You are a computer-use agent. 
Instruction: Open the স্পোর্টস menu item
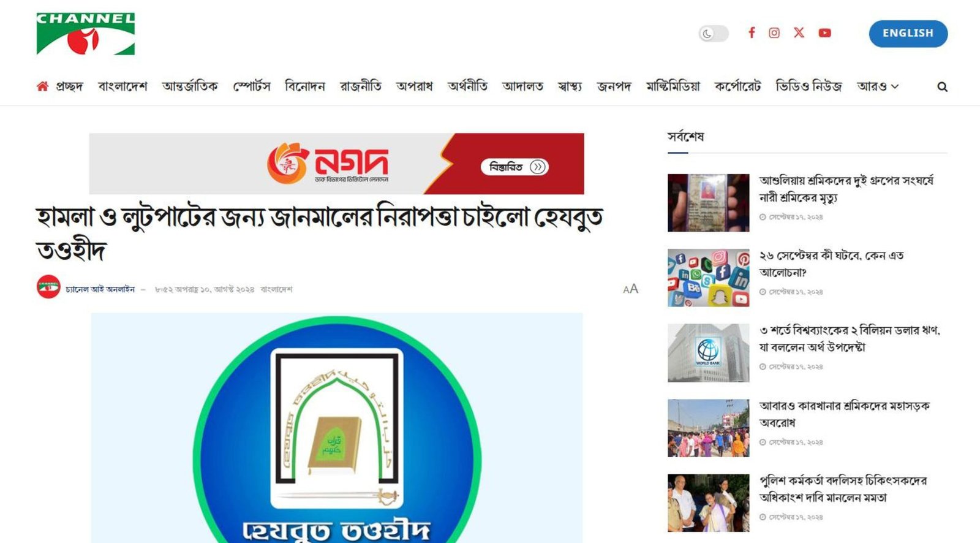tap(251, 86)
